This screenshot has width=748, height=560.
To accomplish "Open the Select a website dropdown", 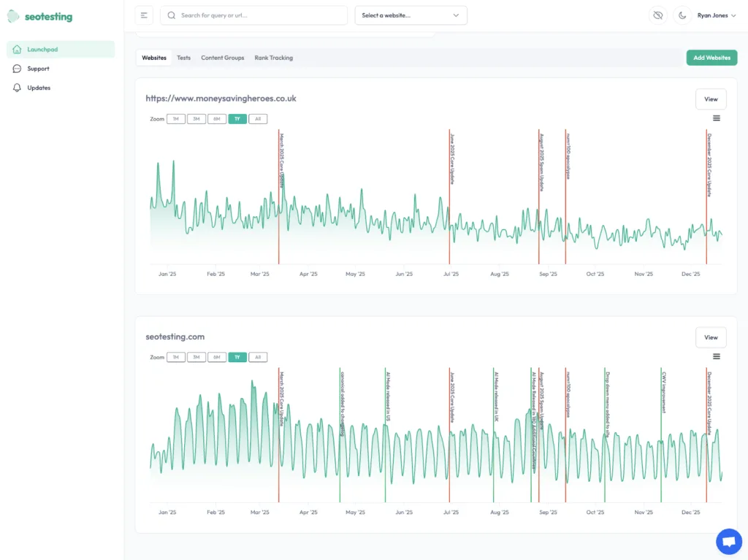I will tap(411, 15).
